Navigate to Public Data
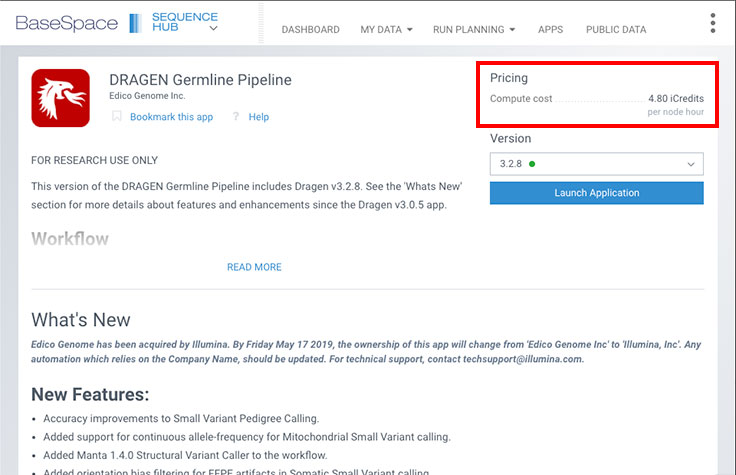Screen dimensions: 736x475 [615, 30]
